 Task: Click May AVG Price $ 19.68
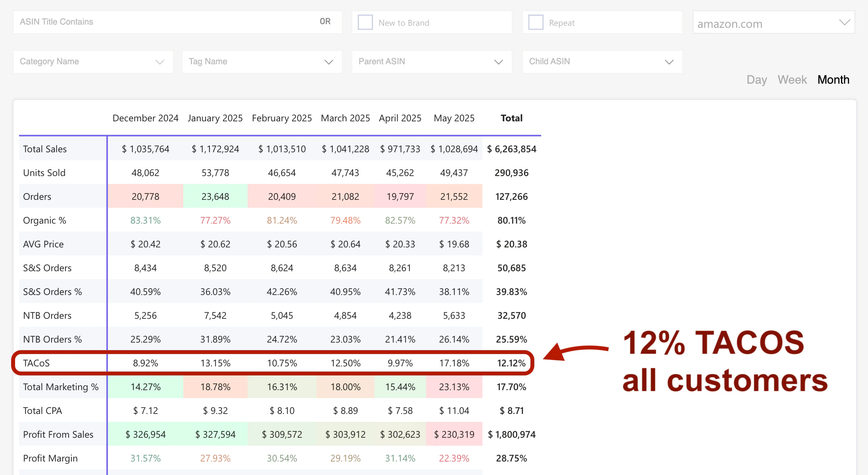pyautogui.click(x=454, y=244)
